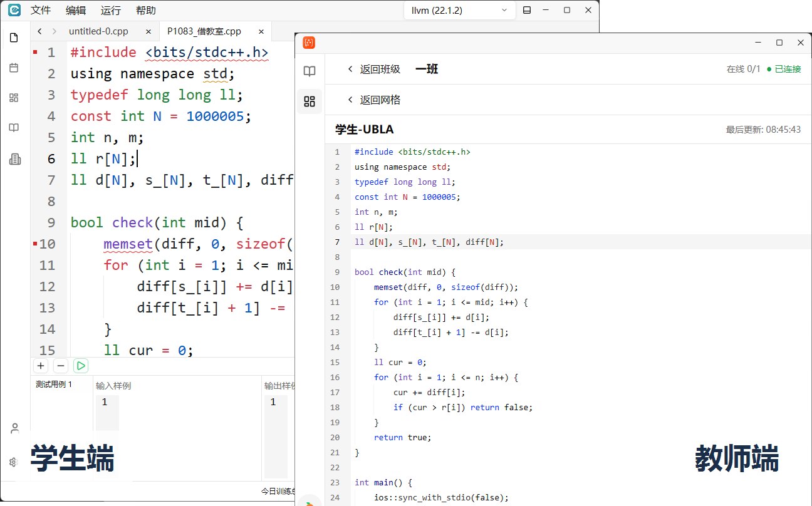Select the P1083_借教室.cpp tab
The height and width of the screenshot is (506, 812).
click(204, 31)
